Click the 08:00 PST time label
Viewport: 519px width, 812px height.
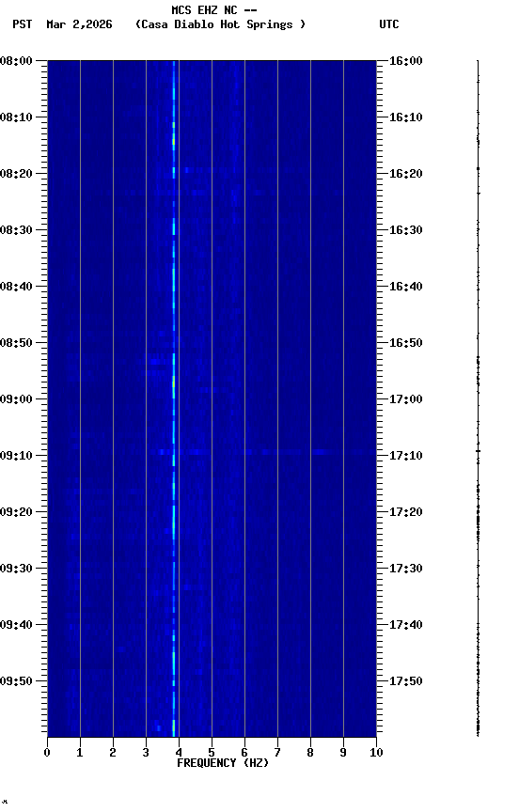coord(16,61)
